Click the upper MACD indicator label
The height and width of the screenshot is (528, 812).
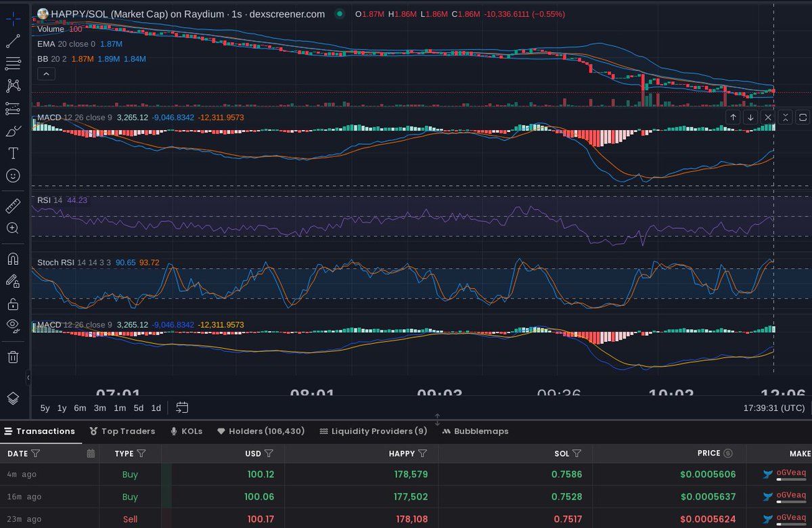[75, 117]
